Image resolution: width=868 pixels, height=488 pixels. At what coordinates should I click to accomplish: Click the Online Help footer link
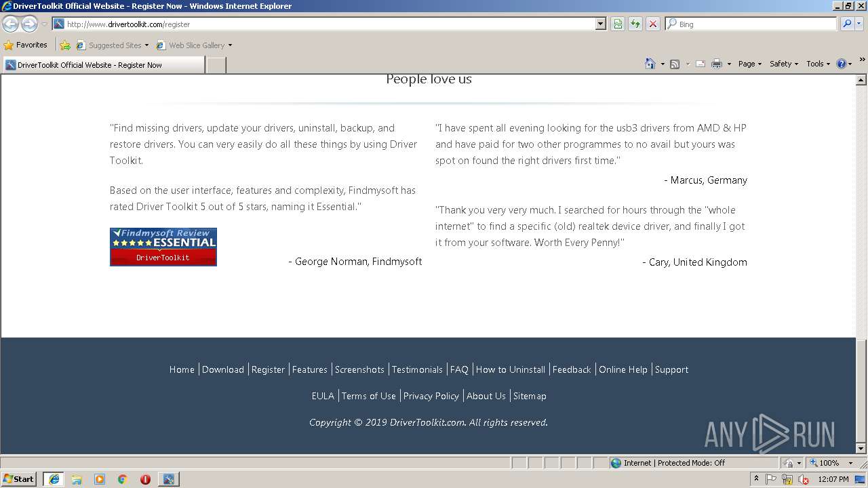623,369
